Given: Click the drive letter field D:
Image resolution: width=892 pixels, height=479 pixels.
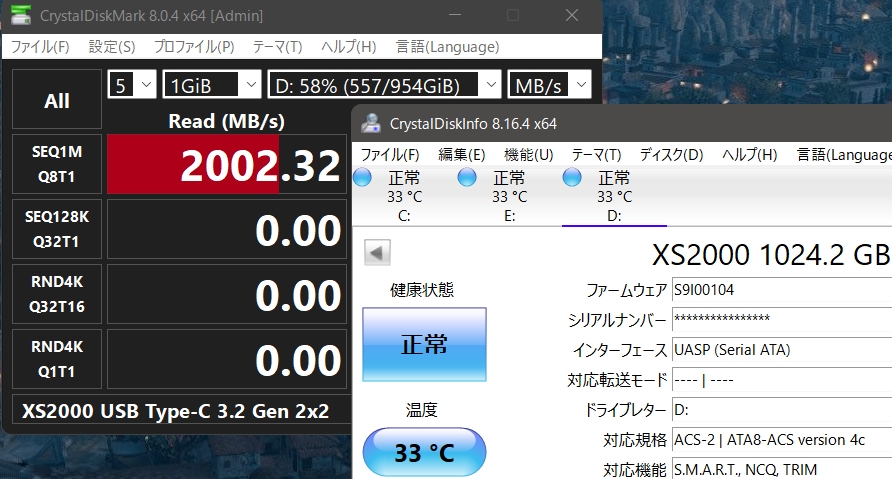Looking at the screenshot, I should point(782,410).
